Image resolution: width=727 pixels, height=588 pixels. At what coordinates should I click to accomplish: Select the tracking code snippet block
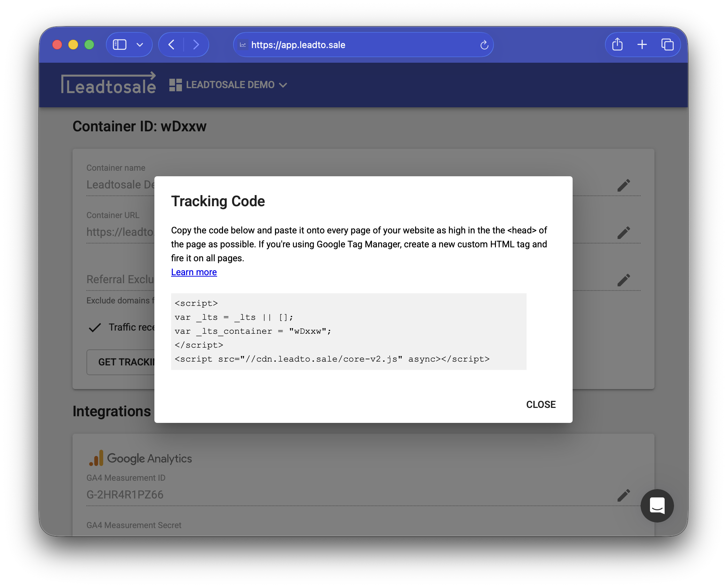click(349, 331)
